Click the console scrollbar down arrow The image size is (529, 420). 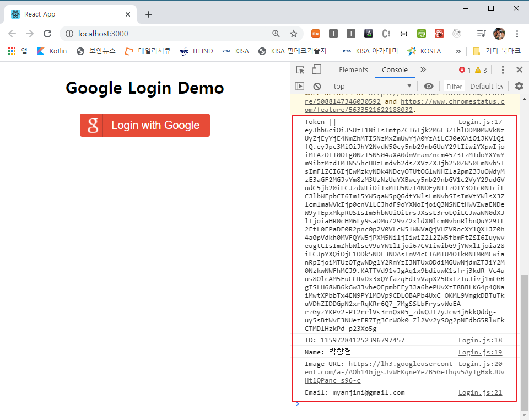524,415
